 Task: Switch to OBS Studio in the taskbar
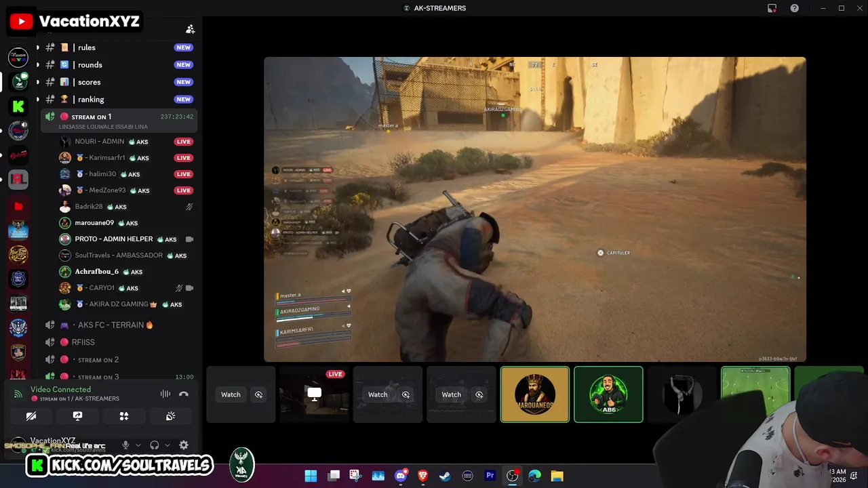coord(512,476)
